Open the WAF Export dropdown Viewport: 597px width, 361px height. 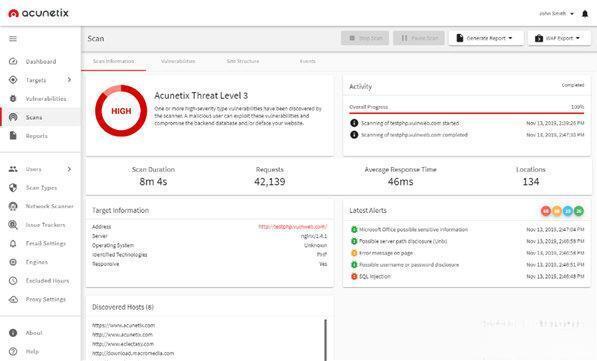click(559, 38)
